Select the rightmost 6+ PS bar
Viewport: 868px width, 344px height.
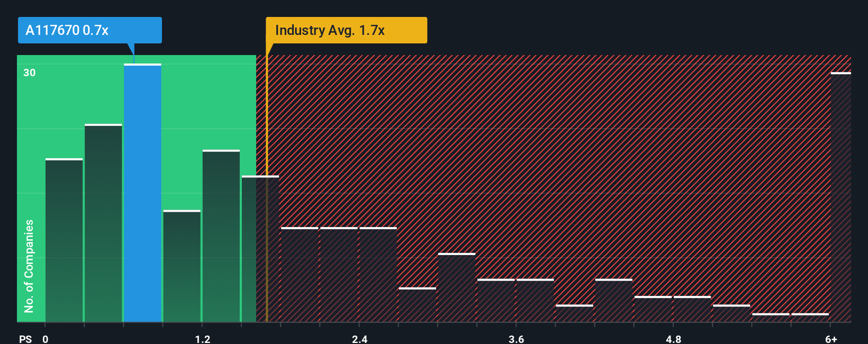pos(840,197)
